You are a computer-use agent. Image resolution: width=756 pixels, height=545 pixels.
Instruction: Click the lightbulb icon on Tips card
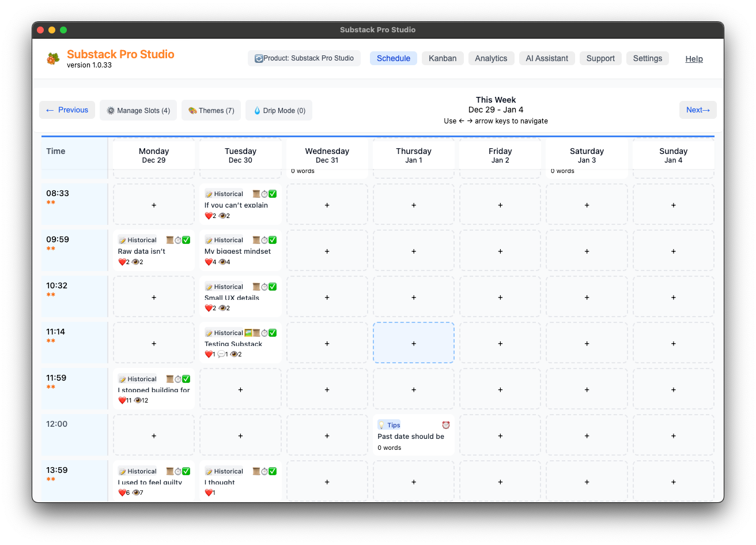(x=381, y=425)
